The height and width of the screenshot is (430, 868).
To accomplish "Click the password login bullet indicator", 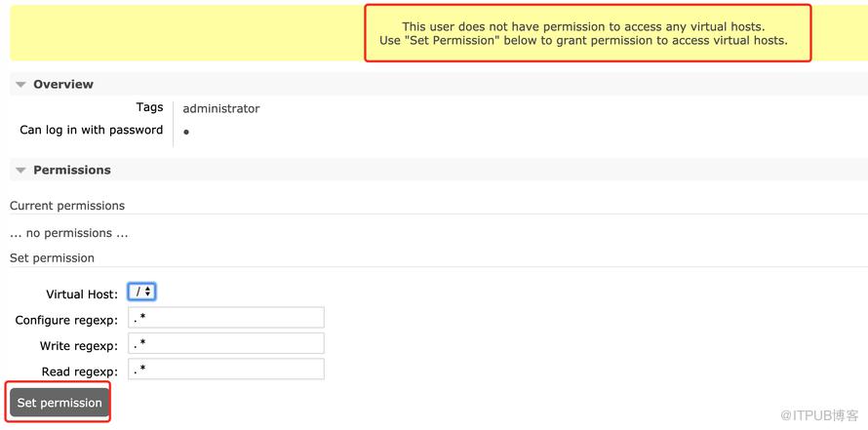I will [186, 133].
